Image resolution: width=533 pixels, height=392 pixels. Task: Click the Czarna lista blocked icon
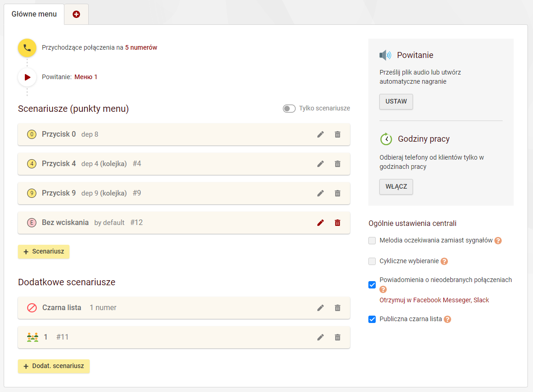tap(32, 308)
